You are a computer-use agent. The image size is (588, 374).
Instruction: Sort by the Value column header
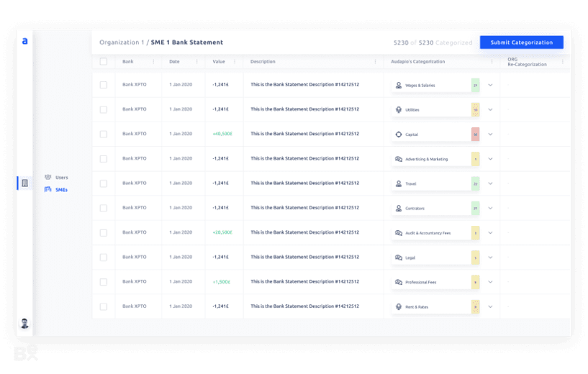coord(219,61)
